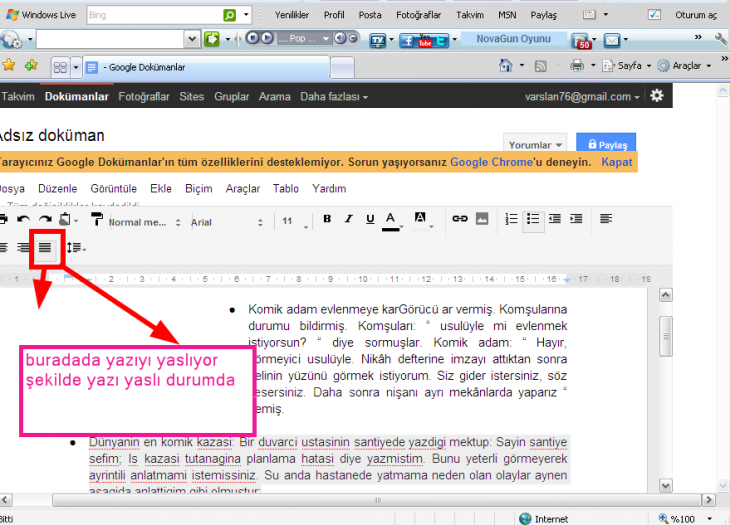The width and height of the screenshot is (730, 525).
Task: Open the IE Sayfa menu
Action: point(626,66)
